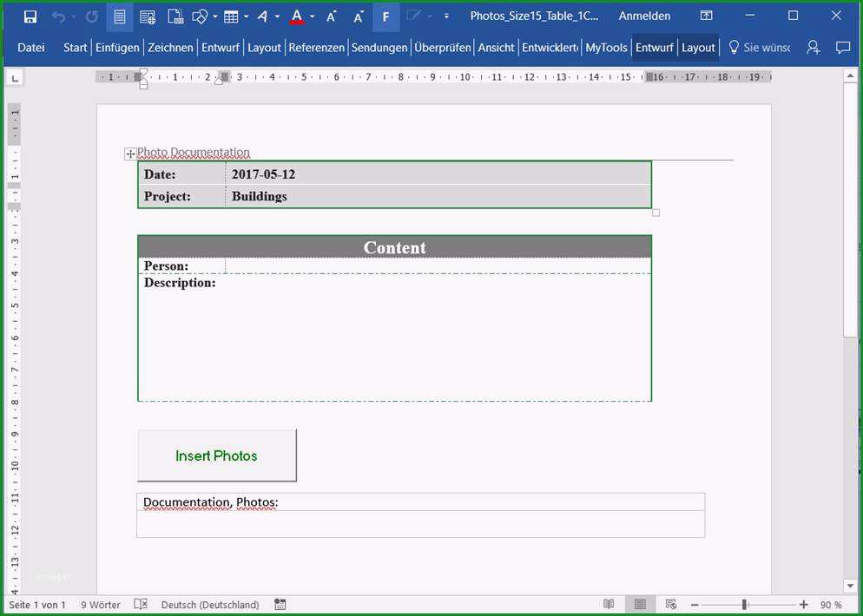Click the zoom in plus button
This screenshot has width=863, height=616.
(804, 605)
